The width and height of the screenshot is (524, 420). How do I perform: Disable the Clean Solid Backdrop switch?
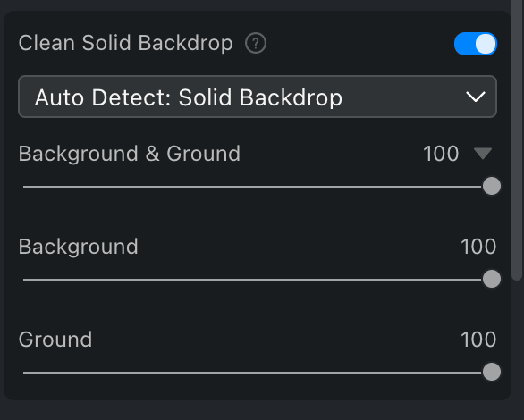point(476,44)
